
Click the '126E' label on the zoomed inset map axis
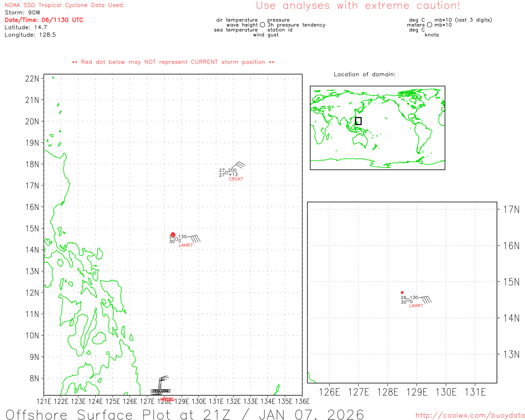click(329, 392)
